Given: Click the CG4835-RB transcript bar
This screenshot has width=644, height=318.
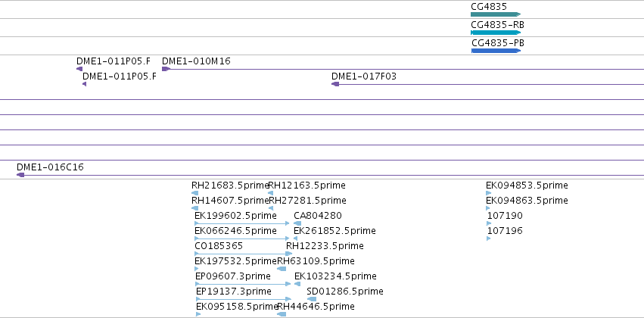Looking at the screenshot, I should pos(496,33).
